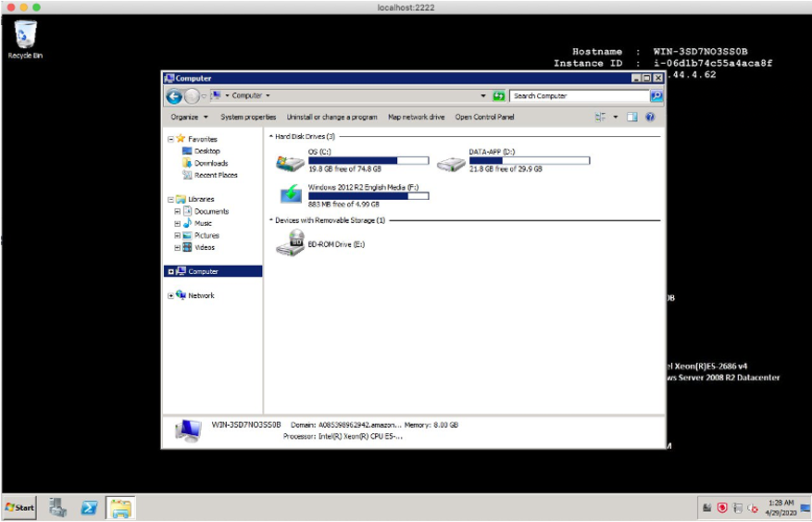Viewport: 812px width, 522px height.
Task: Collapse the Hard Disk Drives group
Action: 271,136
